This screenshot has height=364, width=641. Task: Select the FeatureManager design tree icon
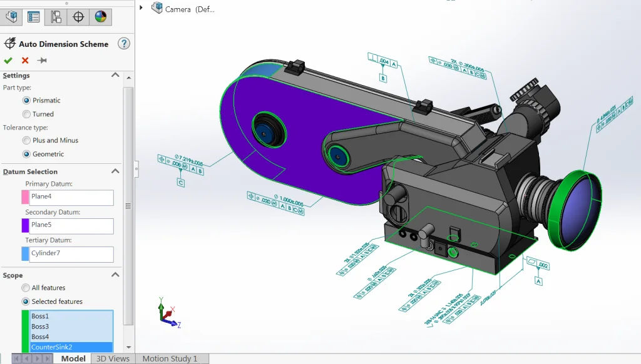point(11,17)
